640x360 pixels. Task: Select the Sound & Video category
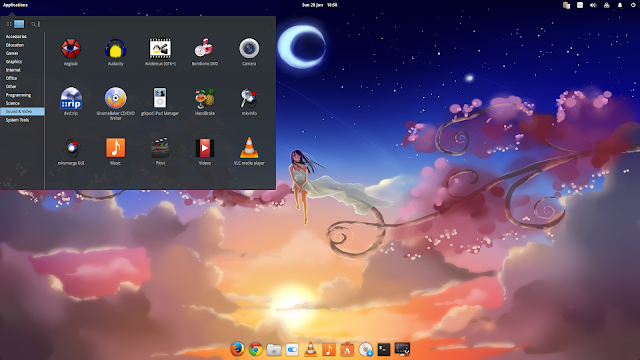(22, 111)
